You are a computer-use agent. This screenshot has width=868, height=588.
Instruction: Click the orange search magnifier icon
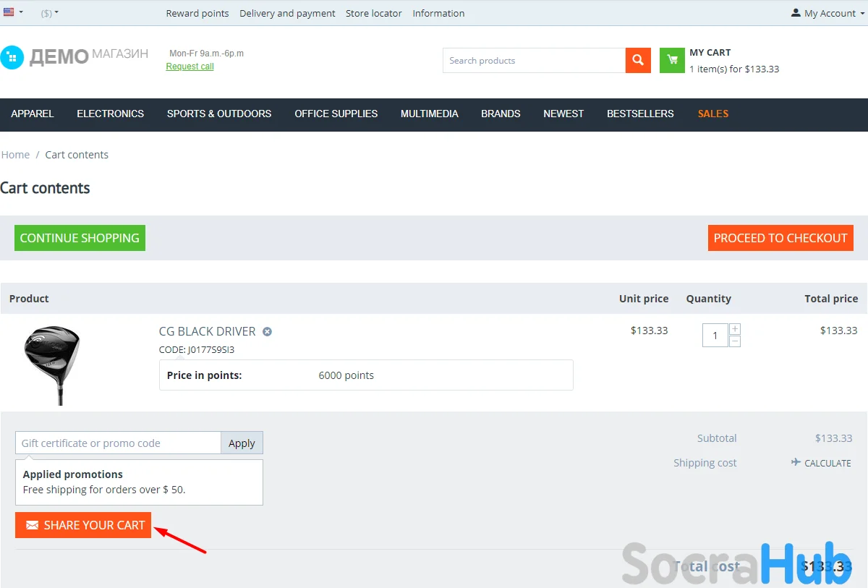[638, 61]
